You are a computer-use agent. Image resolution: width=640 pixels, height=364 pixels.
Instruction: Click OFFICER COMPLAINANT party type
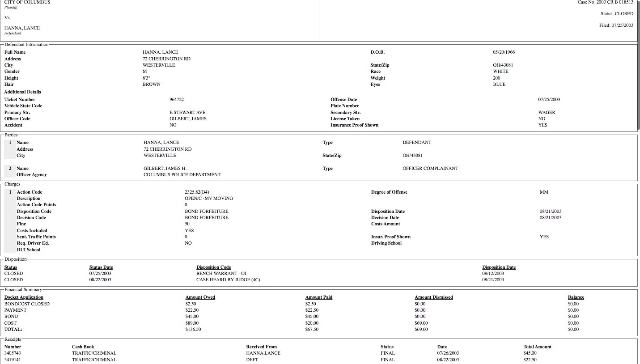[430, 169]
